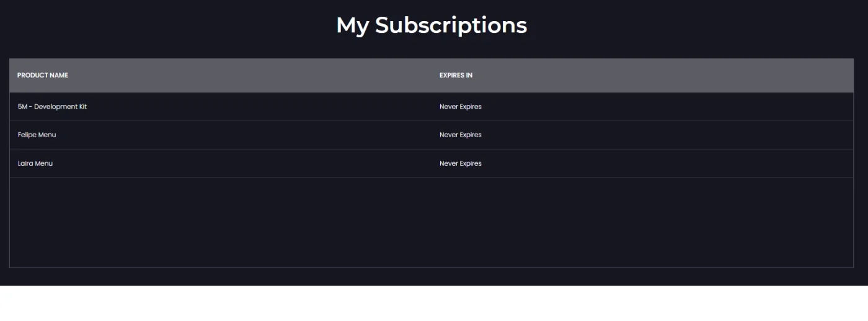Click the blank gray header space right of EXPIRES IN
This screenshot has height=321, width=868.
pyautogui.click(x=663, y=75)
